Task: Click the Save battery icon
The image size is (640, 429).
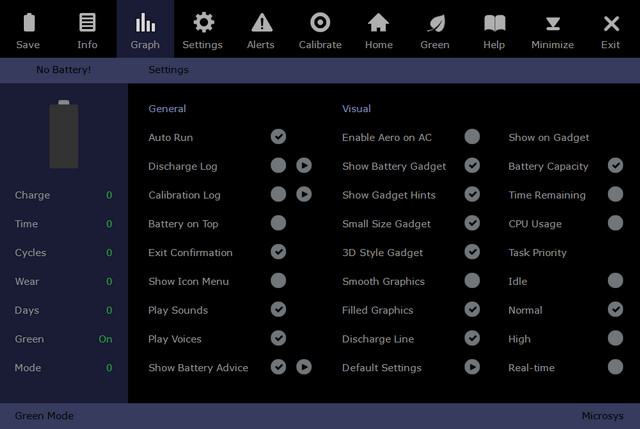Action: [28, 23]
